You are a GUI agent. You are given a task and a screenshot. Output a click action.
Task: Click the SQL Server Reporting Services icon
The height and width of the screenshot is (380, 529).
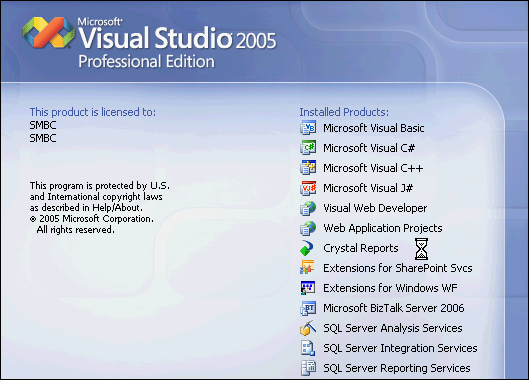coord(308,368)
